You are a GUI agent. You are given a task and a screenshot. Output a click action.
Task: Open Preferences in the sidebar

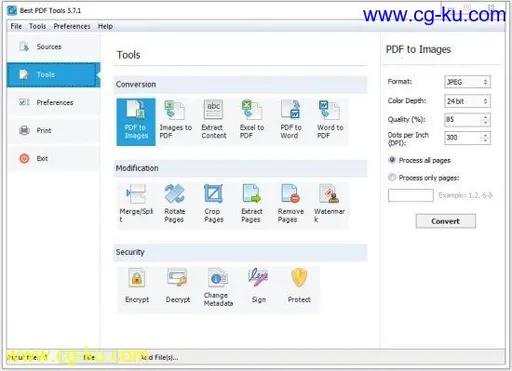[53, 102]
